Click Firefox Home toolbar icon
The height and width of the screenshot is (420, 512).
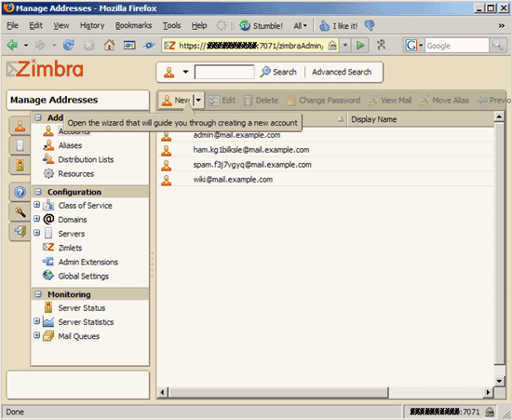point(110,45)
